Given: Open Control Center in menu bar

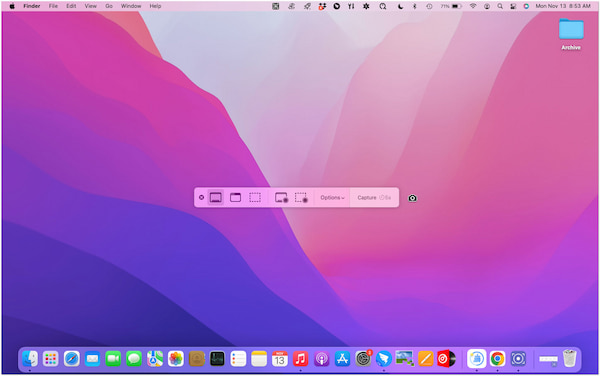Looking at the screenshot, I should click(513, 6).
